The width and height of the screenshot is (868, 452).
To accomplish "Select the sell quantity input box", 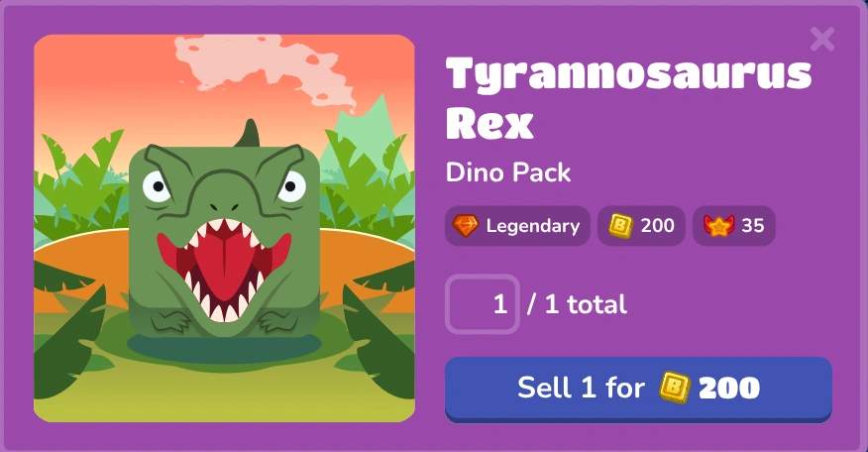I will [x=483, y=304].
